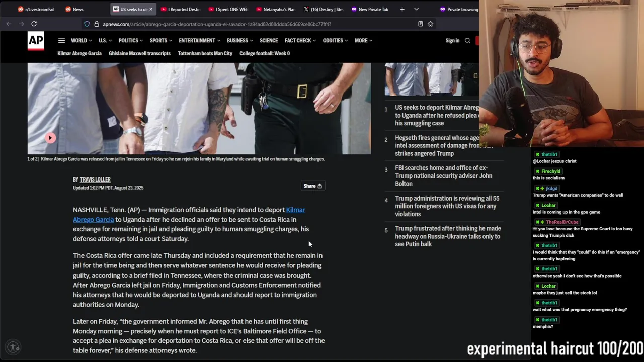644x362 pixels.
Task: Switch to New Private Tab
Action: click(370, 9)
